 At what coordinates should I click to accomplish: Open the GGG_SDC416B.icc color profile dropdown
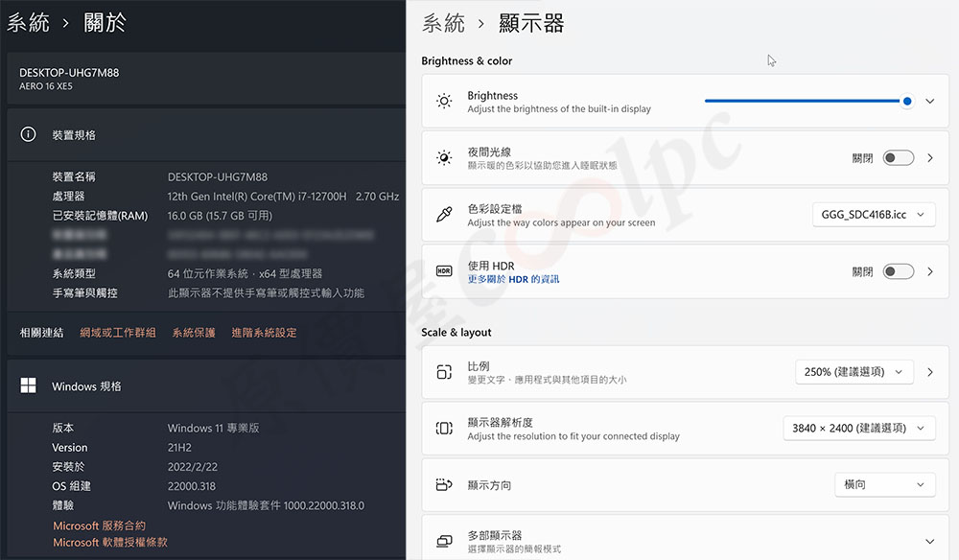point(873,215)
